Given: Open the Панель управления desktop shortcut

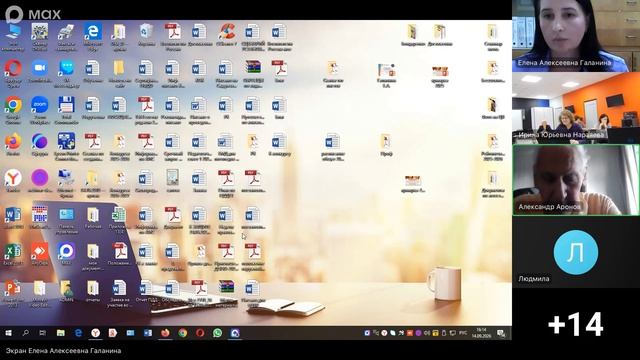Looking at the screenshot, I should (x=66, y=220).
